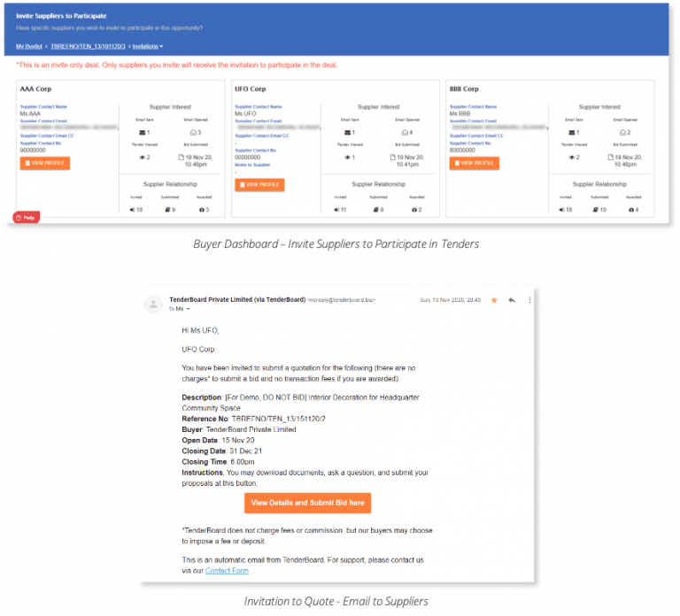The height and width of the screenshot is (616, 680).
Task: Click the AAA Corp card title
Action: (35, 89)
